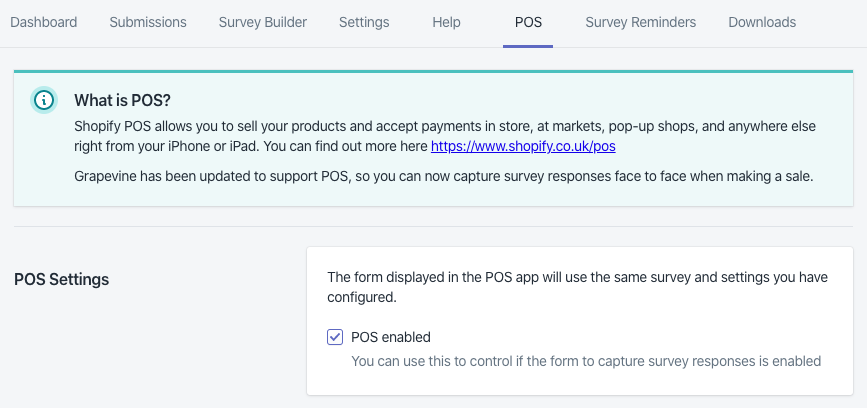867x408 pixels.
Task: Toggle the POS enabled checkbox
Action: [x=335, y=337]
